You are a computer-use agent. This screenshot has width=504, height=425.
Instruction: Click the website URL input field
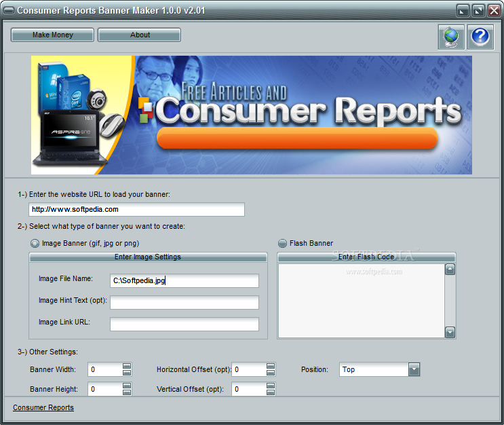tap(136, 209)
